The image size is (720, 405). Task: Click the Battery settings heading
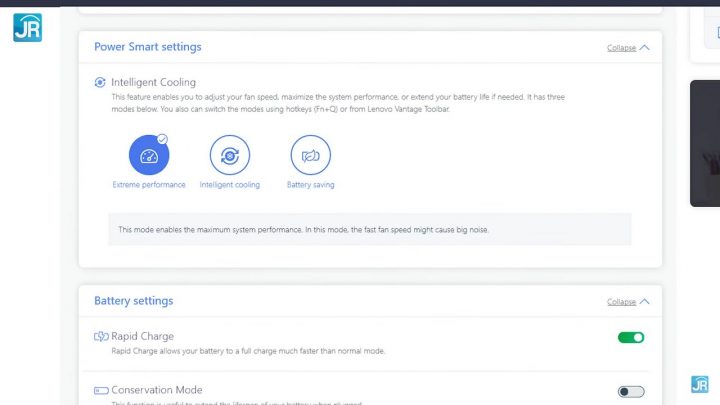coord(133,301)
